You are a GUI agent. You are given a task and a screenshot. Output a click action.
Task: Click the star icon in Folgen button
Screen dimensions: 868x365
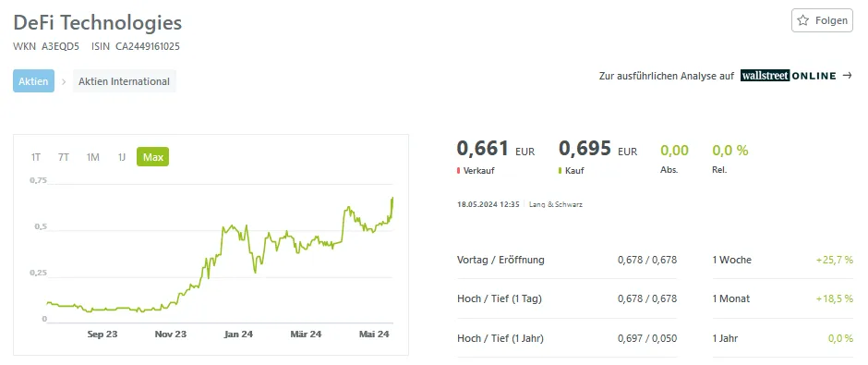[x=802, y=20]
